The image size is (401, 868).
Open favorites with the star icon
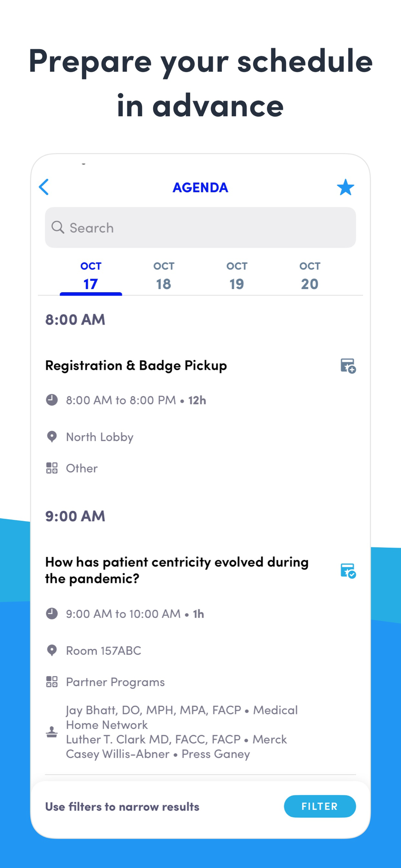click(345, 187)
